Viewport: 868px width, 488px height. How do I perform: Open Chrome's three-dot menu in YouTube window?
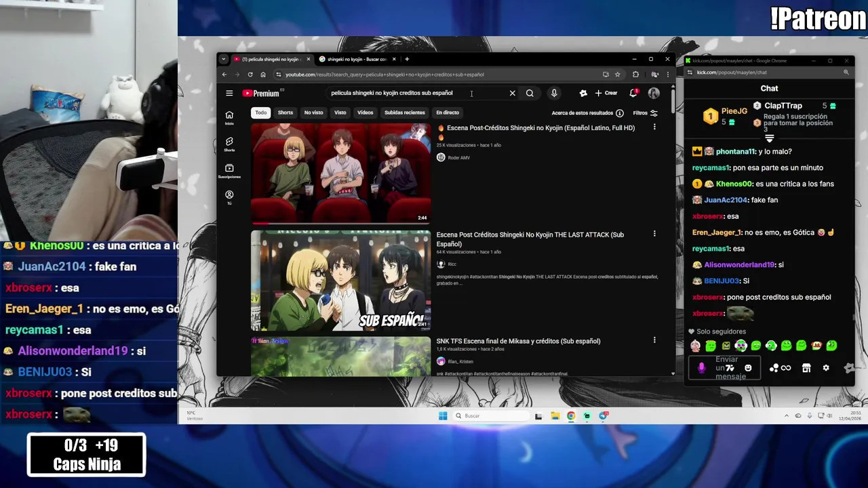pos(667,75)
